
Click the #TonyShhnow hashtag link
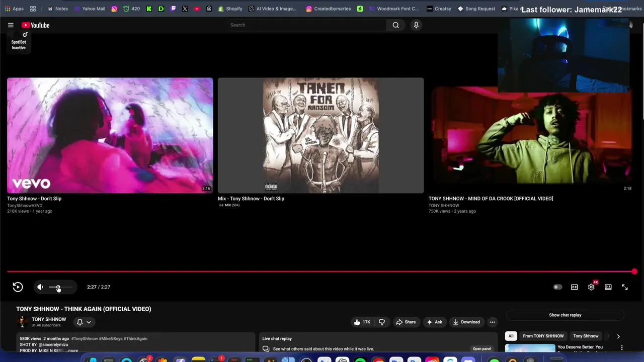[x=85, y=339]
